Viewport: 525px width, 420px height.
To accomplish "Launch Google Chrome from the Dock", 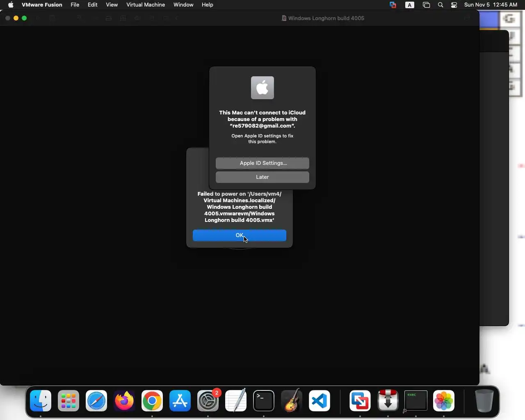I will (x=152, y=401).
